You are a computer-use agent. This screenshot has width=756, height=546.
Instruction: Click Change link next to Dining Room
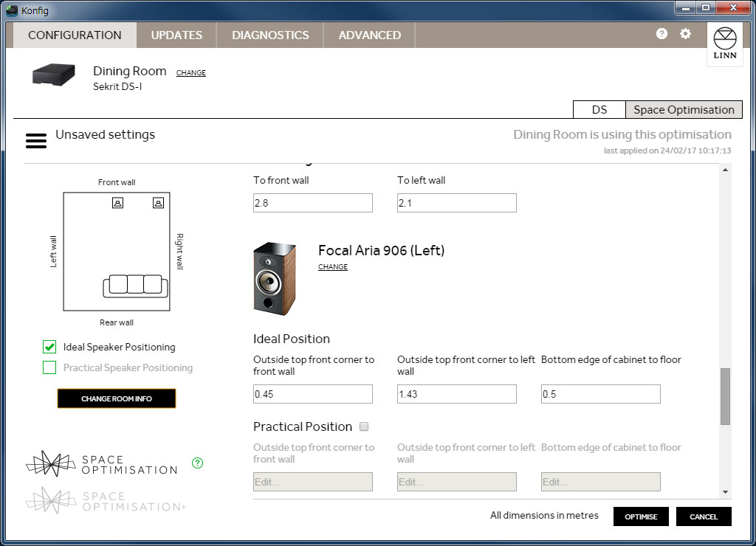coord(191,73)
